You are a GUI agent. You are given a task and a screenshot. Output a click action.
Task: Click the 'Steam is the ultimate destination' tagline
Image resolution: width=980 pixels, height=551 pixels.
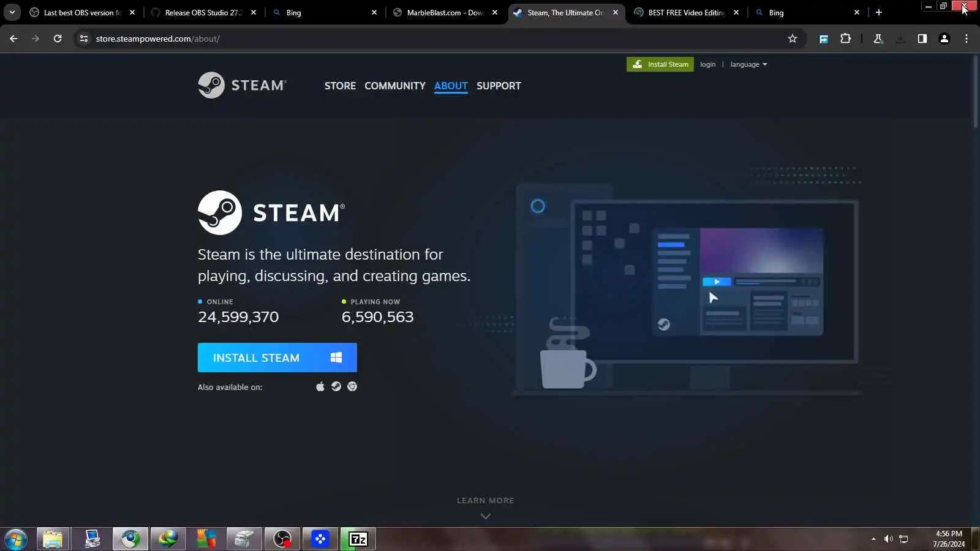coord(334,265)
